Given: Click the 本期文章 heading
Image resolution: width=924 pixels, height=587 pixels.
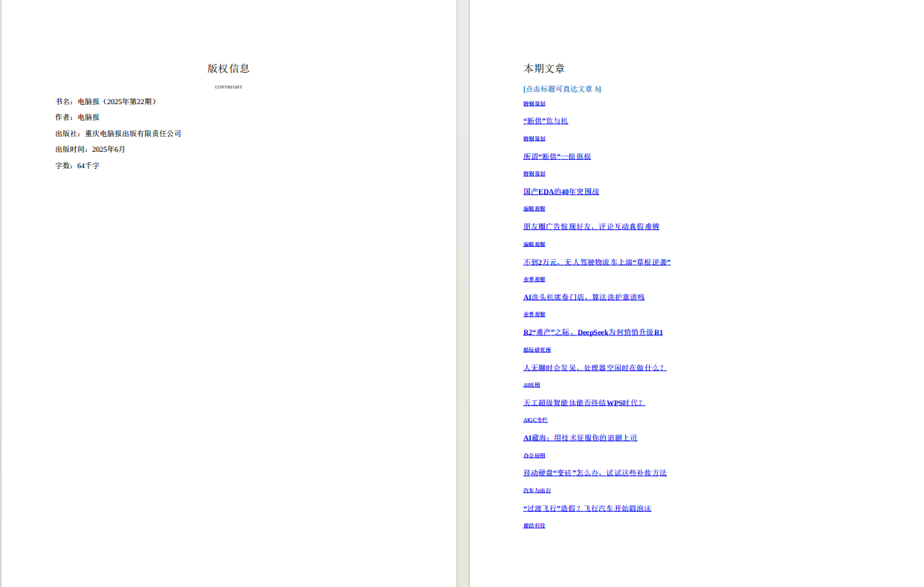Looking at the screenshot, I should [544, 68].
